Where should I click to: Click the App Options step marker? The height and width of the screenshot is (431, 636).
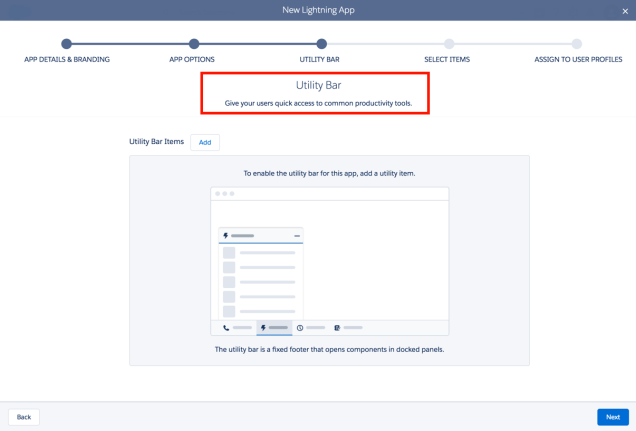coord(194,44)
